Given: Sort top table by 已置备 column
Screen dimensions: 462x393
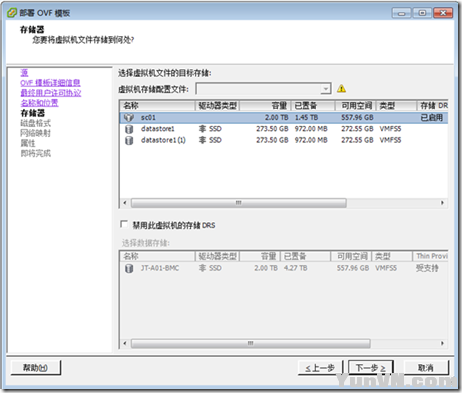Looking at the screenshot, I should (313, 106).
